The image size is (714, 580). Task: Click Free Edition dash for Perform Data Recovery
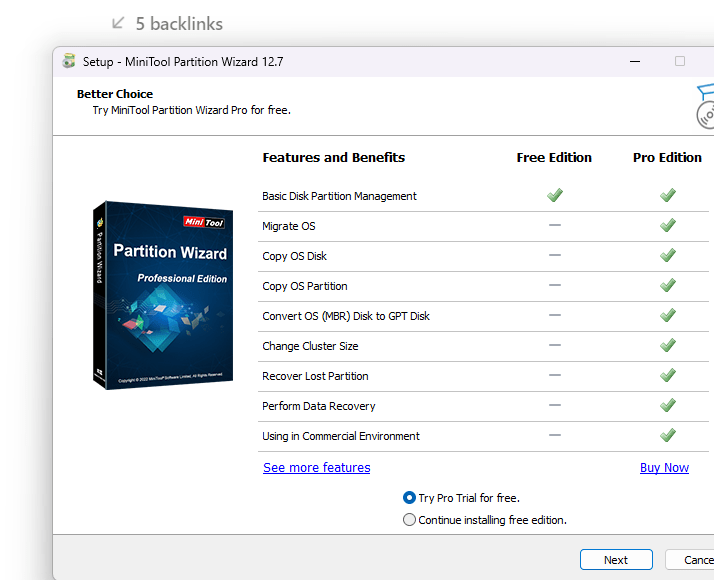click(555, 405)
